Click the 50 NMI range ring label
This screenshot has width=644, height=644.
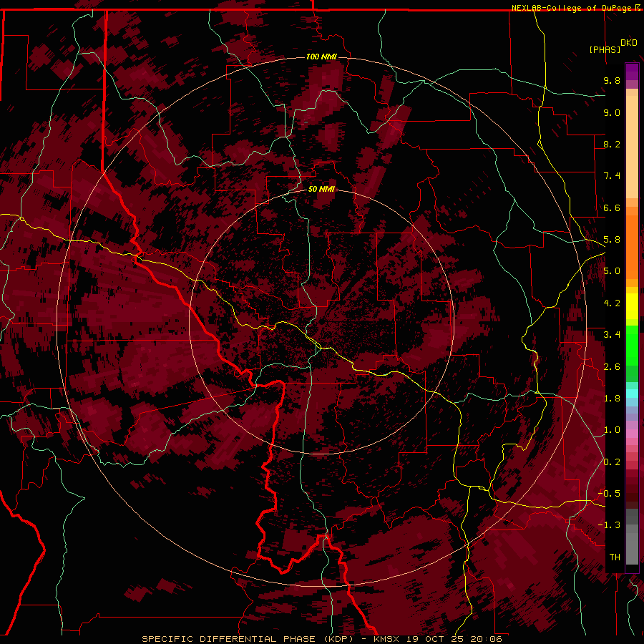321,190
